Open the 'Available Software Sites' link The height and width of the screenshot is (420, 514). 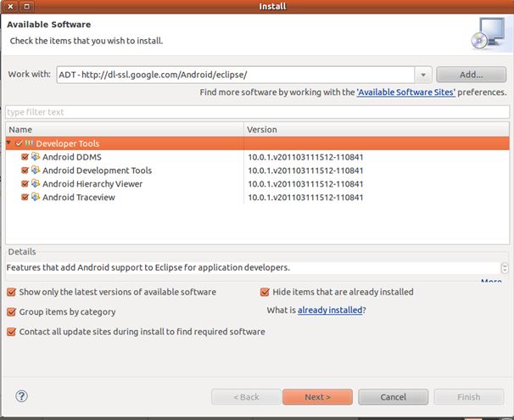tap(405, 92)
